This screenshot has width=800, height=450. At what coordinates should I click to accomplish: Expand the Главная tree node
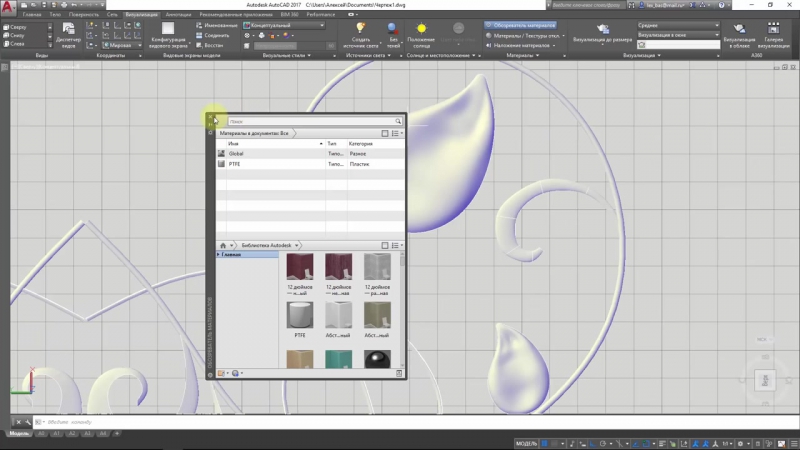tap(218, 254)
